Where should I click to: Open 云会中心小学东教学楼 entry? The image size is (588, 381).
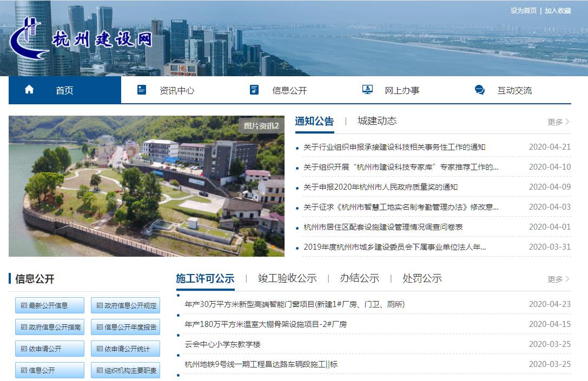tap(222, 344)
